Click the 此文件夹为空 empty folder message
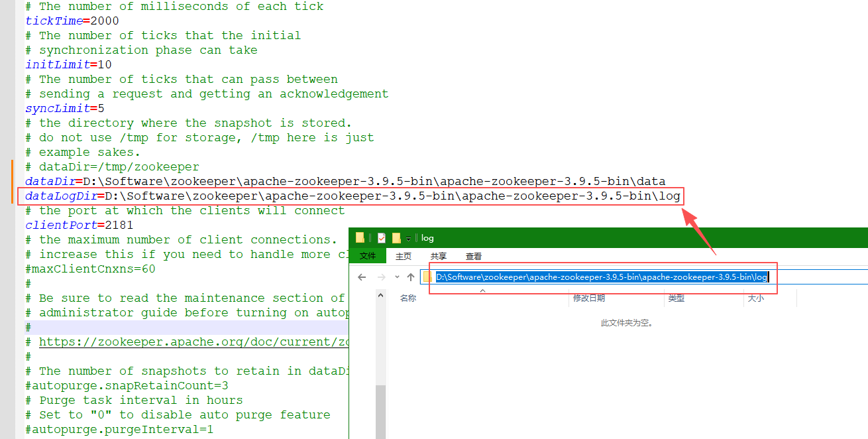Viewport: 868px width, 439px height. tap(627, 323)
